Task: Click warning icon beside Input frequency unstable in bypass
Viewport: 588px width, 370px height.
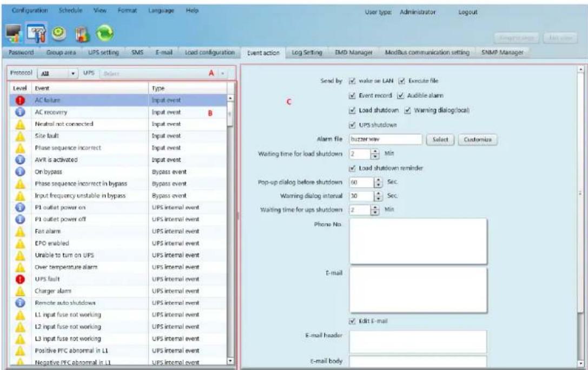Action: 20,196
